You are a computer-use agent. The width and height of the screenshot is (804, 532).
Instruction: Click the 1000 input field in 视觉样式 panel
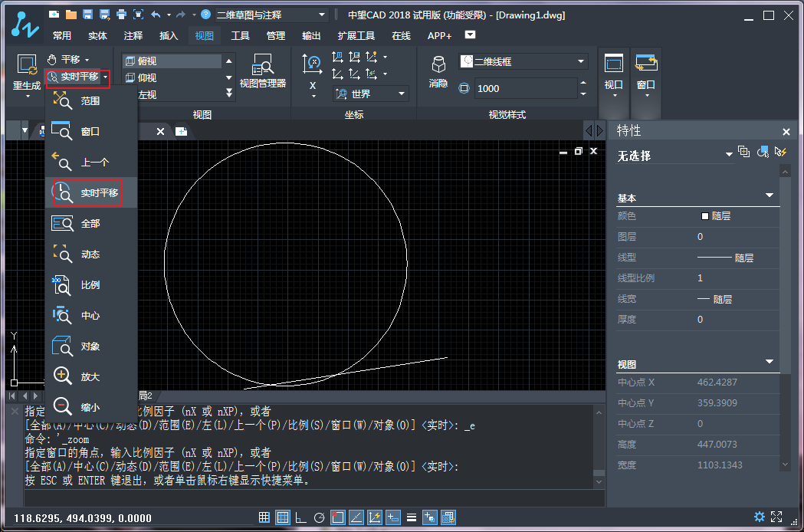(525, 88)
